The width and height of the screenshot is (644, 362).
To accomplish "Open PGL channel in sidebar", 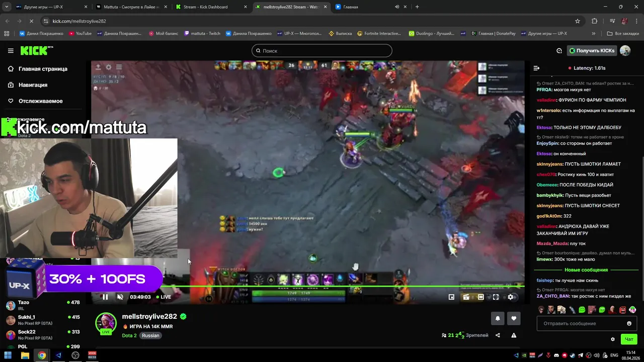I will (x=43, y=347).
